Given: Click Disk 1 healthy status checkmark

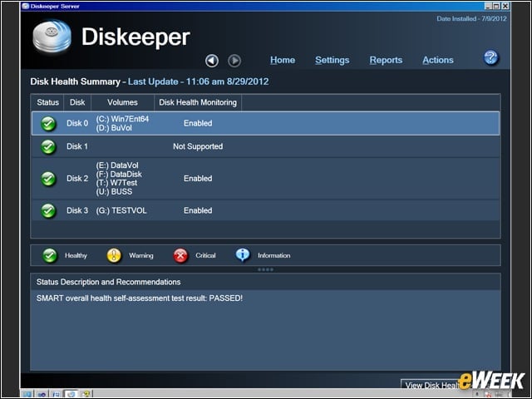Looking at the screenshot, I should (48, 147).
